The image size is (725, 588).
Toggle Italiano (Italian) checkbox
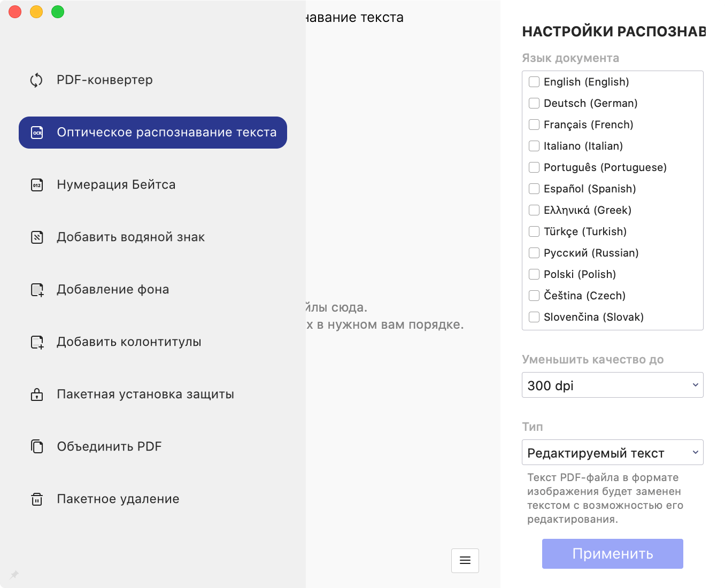pyautogui.click(x=534, y=146)
